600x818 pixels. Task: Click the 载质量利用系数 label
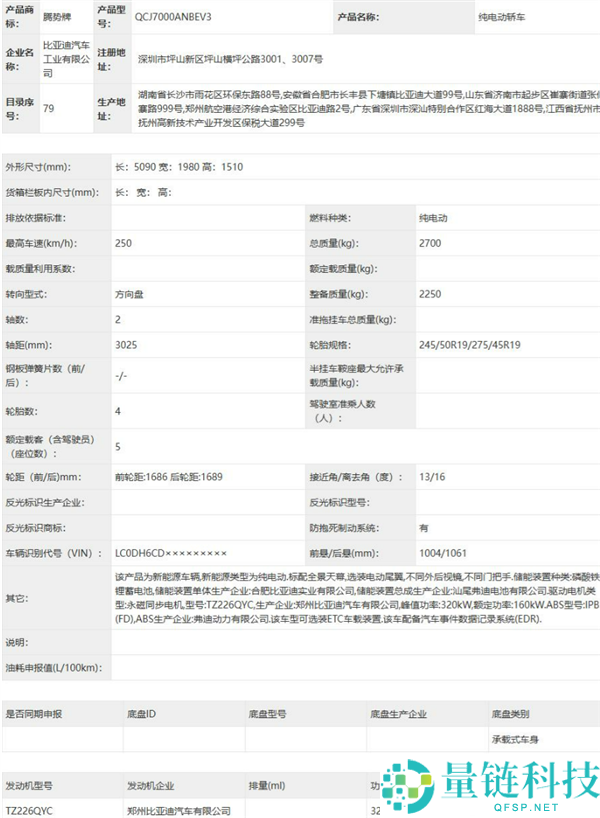(40, 269)
